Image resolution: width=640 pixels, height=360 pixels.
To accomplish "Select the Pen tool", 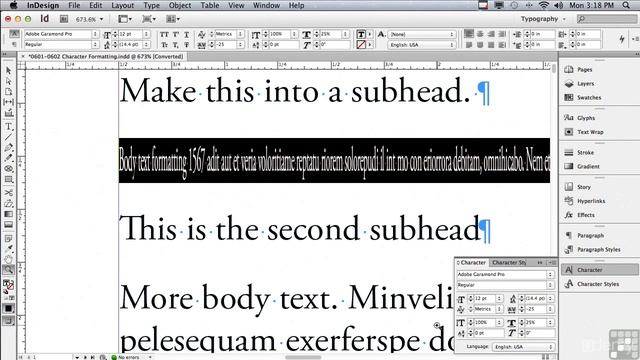I will (9, 147).
